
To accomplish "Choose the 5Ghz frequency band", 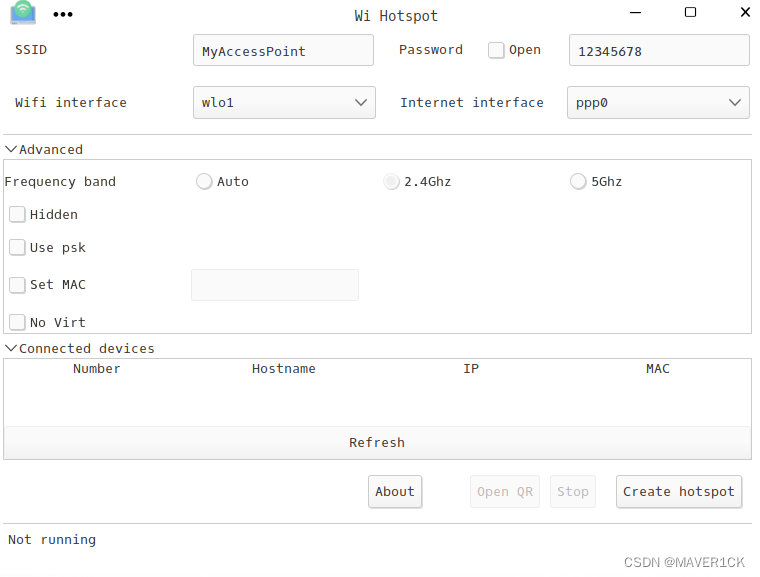I will tap(578, 181).
